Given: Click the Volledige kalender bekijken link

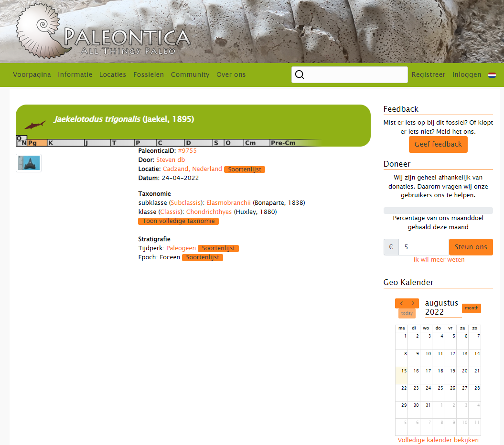Looking at the screenshot, I should (438, 440).
